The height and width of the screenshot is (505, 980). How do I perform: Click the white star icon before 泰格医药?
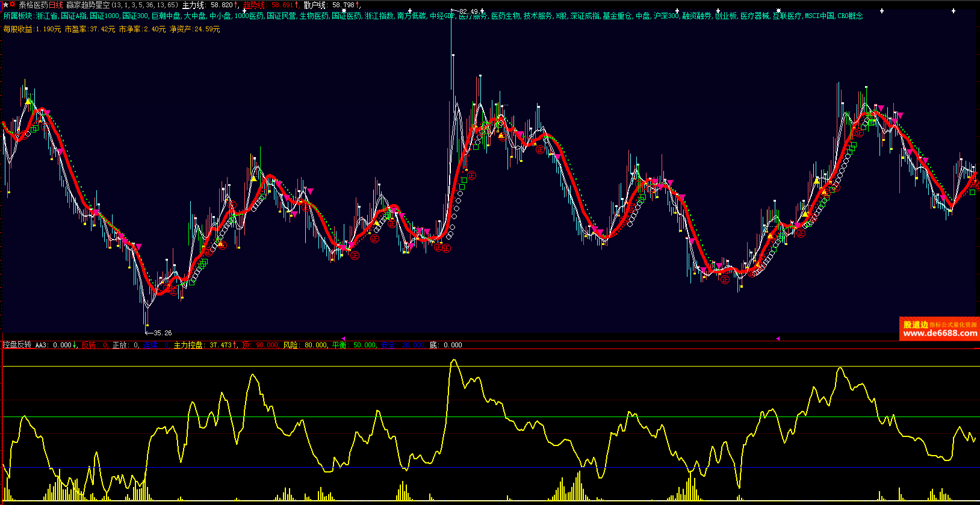5,5
